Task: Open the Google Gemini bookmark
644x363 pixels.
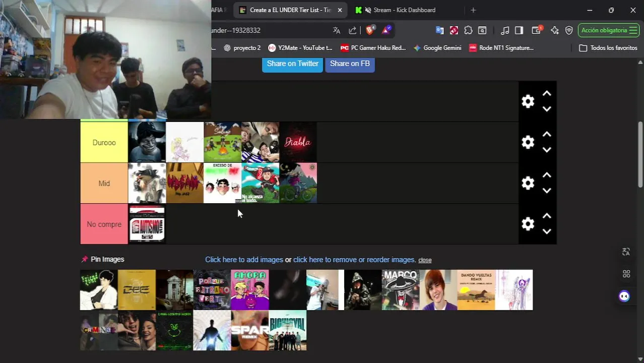Action: click(x=437, y=48)
